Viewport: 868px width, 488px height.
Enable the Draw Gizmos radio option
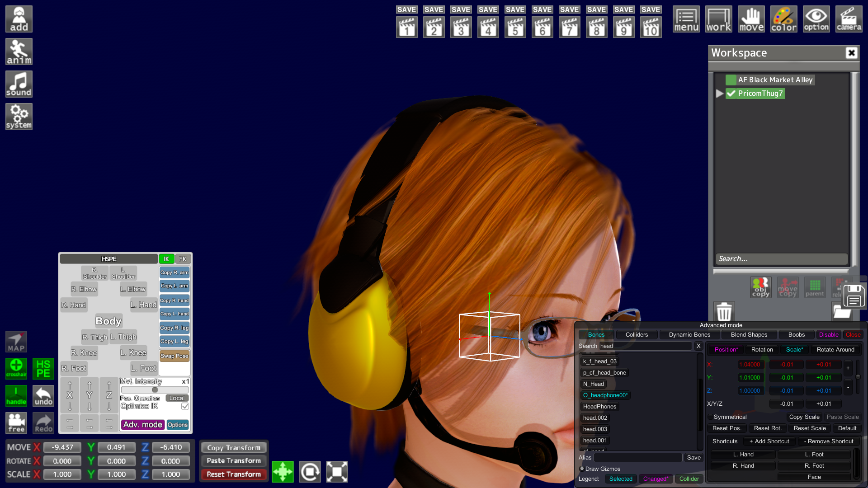pyautogui.click(x=582, y=469)
